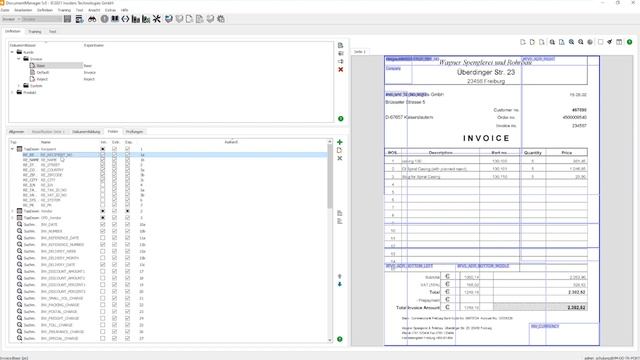This screenshot has height=360, width=640.
Task: Select the Reject item in class tree
Action: click(x=42, y=79)
